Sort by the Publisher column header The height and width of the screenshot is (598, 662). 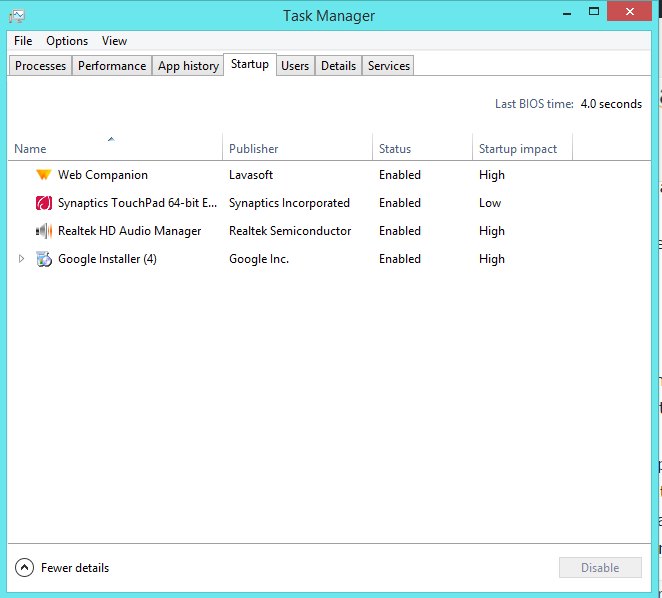[297, 149]
